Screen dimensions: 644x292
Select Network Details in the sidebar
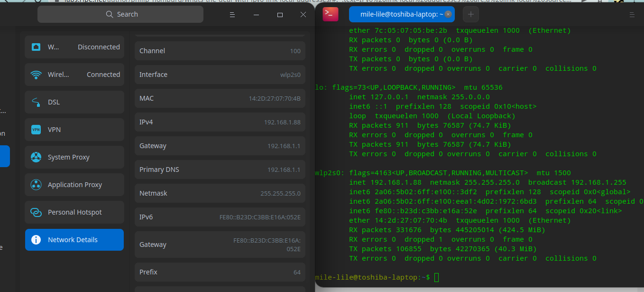pos(74,240)
